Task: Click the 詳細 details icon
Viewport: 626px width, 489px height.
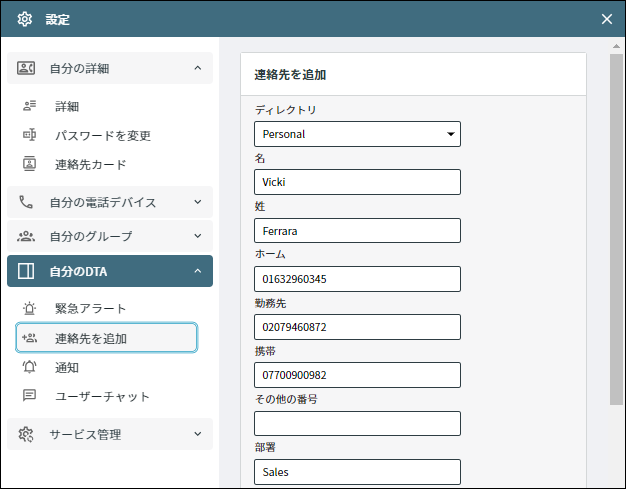Action: 29,106
